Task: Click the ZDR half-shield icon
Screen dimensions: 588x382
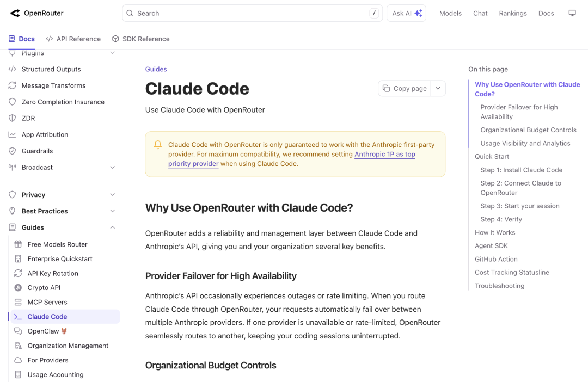Action: 13,118
